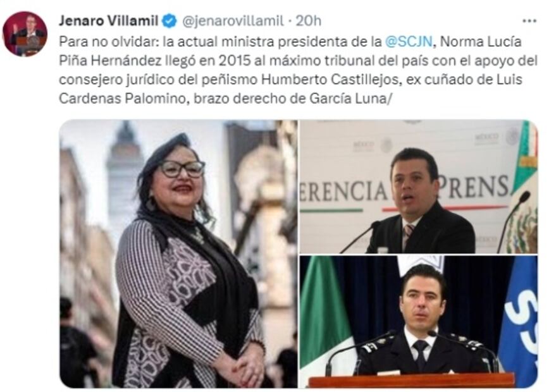Click the name 'Humberto Castillejos' in the tweet
Viewport: 549px width, 392px height.
pyautogui.click(x=330, y=80)
